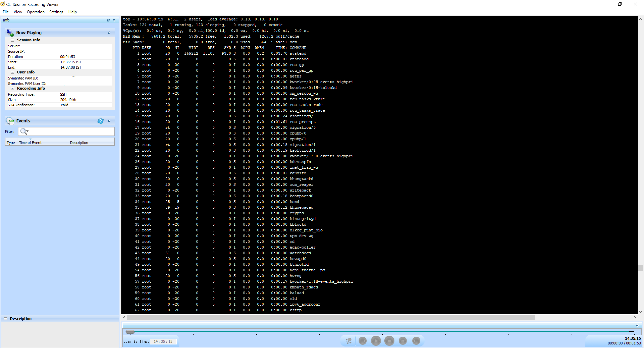
Task: Collapse the Now Playing section
Action: coord(109,33)
